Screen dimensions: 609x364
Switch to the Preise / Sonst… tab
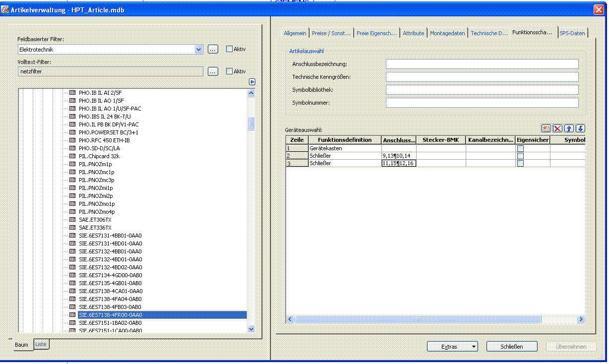[331, 33]
